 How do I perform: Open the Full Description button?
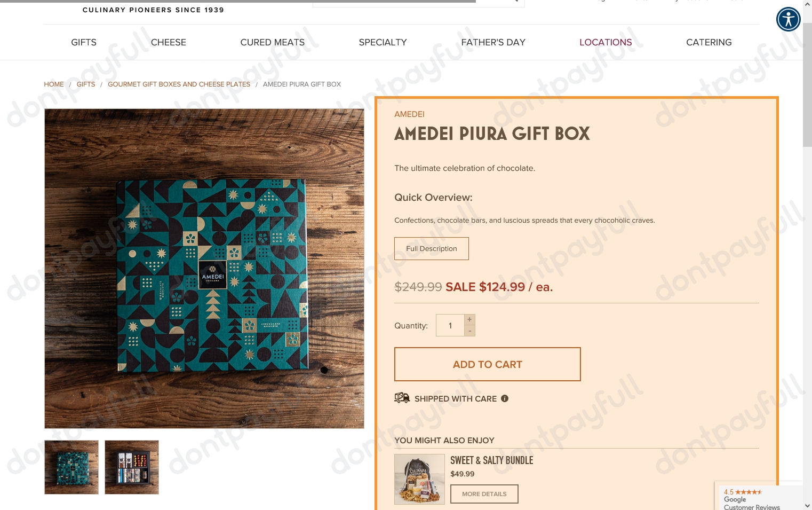point(432,249)
